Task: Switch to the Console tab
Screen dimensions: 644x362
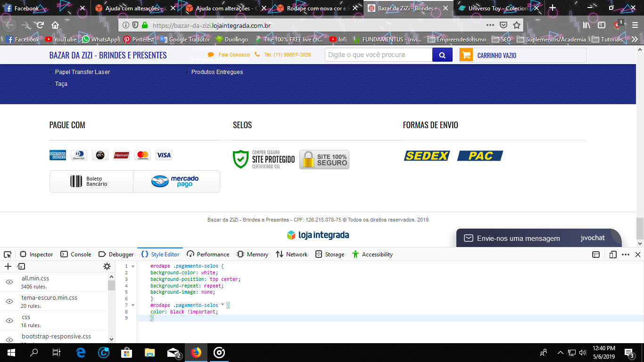Action: (76, 255)
